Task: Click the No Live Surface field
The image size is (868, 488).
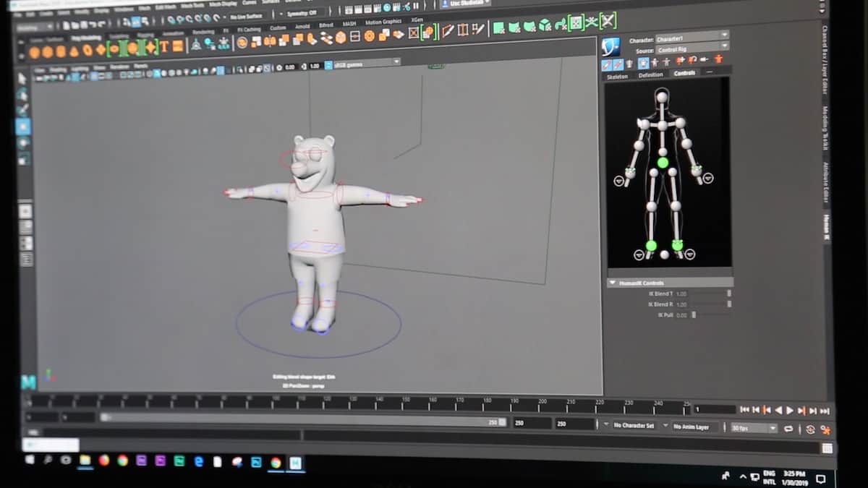Action: 246,16
